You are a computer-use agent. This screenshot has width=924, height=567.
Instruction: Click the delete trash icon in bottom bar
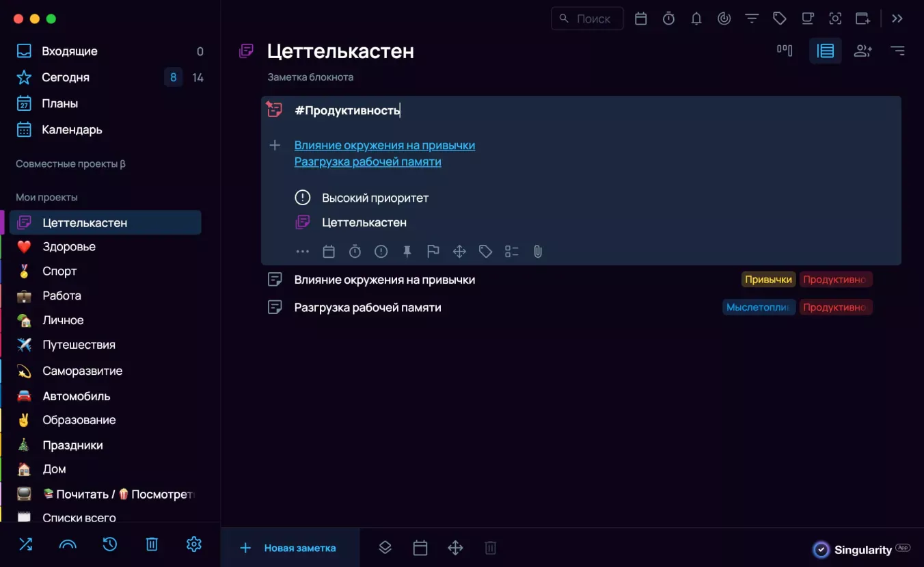(x=490, y=548)
